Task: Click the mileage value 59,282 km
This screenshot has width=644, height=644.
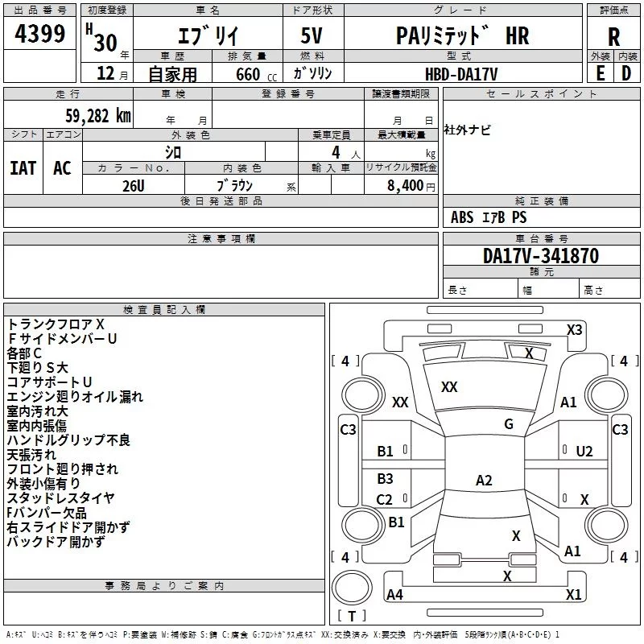Action: [x=98, y=116]
